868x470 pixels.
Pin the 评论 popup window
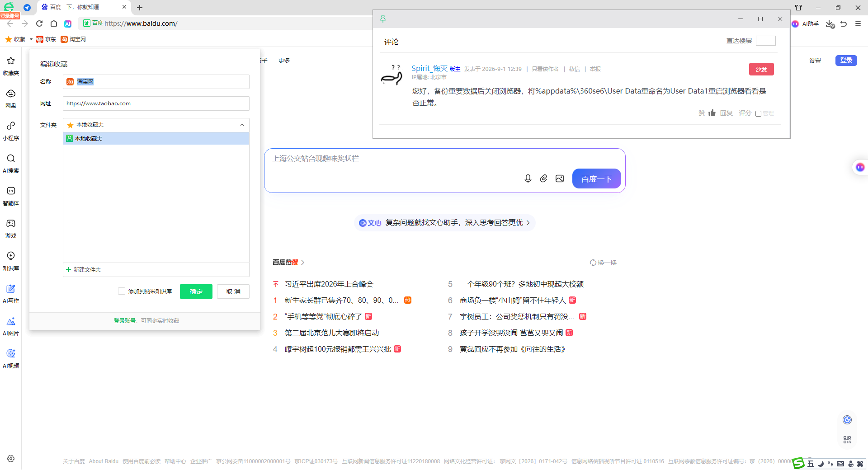(383, 19)
